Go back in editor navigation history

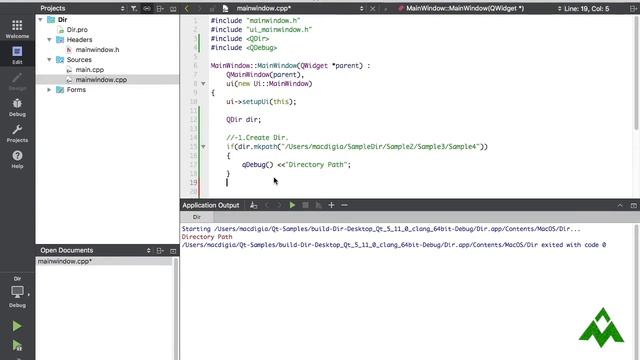(187, 8)
